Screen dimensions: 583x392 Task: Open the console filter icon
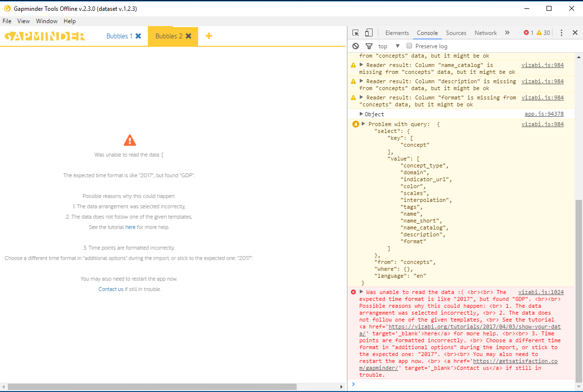[x=368, y=45]
